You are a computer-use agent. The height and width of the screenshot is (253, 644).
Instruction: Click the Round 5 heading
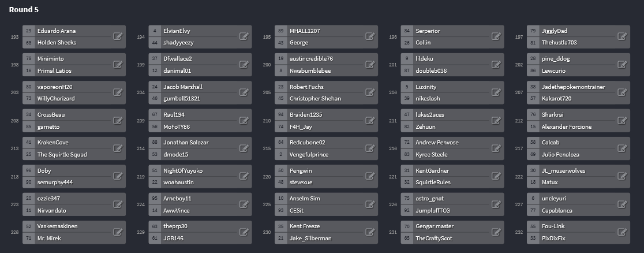click(24, 9)
